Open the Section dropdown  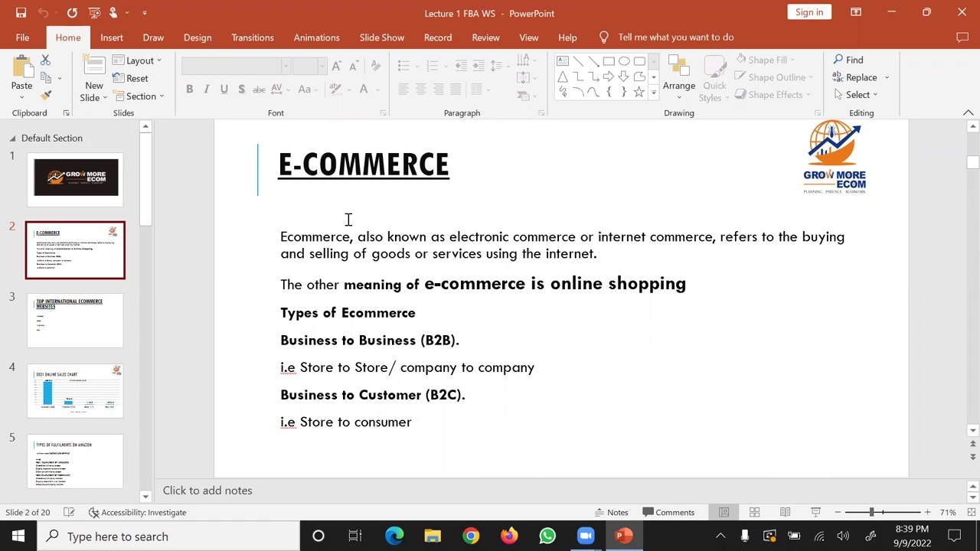point(139,96)
